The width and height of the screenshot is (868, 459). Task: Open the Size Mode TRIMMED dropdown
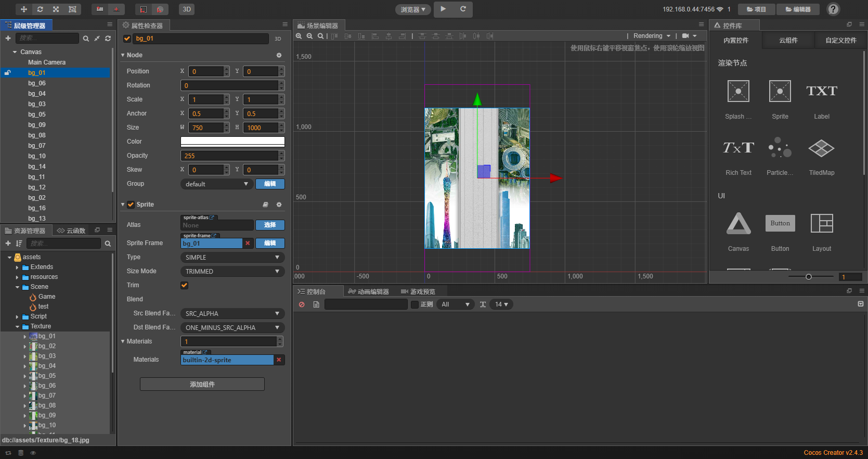tap(232, 271)
